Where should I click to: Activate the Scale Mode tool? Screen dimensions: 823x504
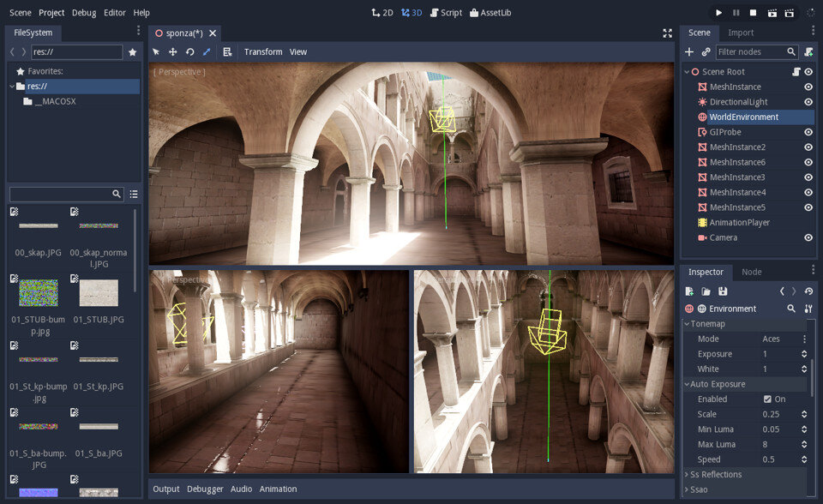207,52
